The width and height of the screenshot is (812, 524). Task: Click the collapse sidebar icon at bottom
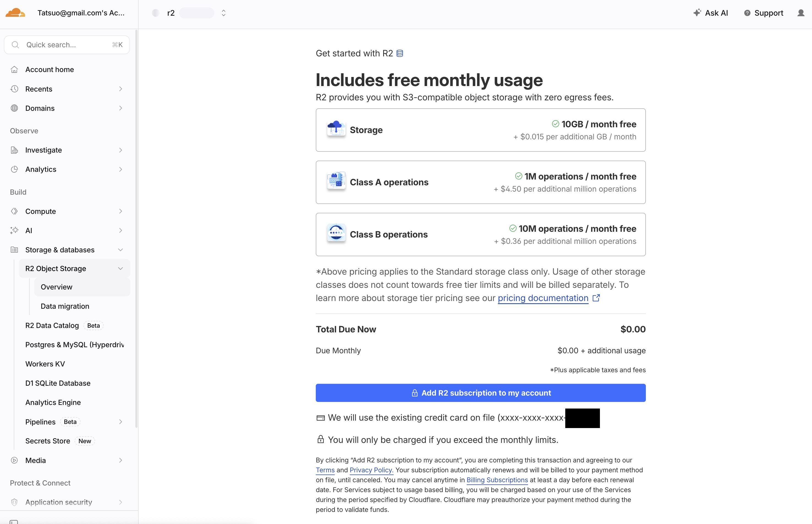14,521
